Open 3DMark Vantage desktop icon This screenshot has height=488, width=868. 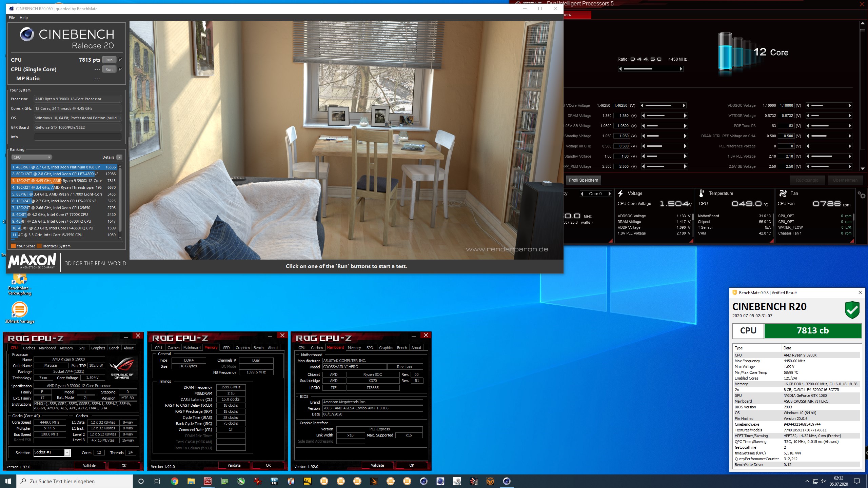(20, 312)
